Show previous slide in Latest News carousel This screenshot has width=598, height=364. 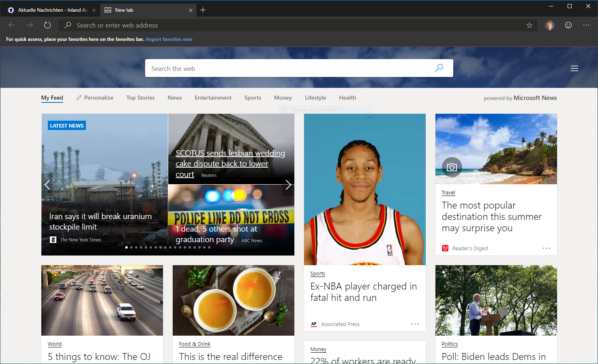point(47,185)
